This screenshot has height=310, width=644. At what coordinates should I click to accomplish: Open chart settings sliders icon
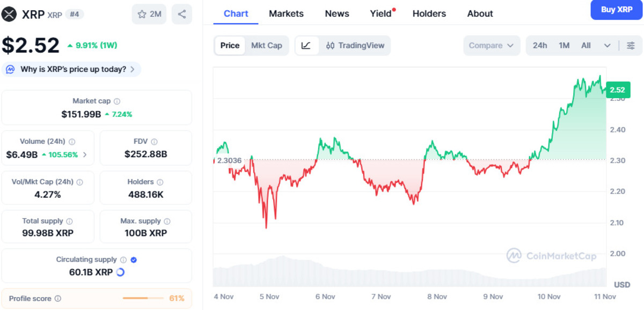coord(631,46)
